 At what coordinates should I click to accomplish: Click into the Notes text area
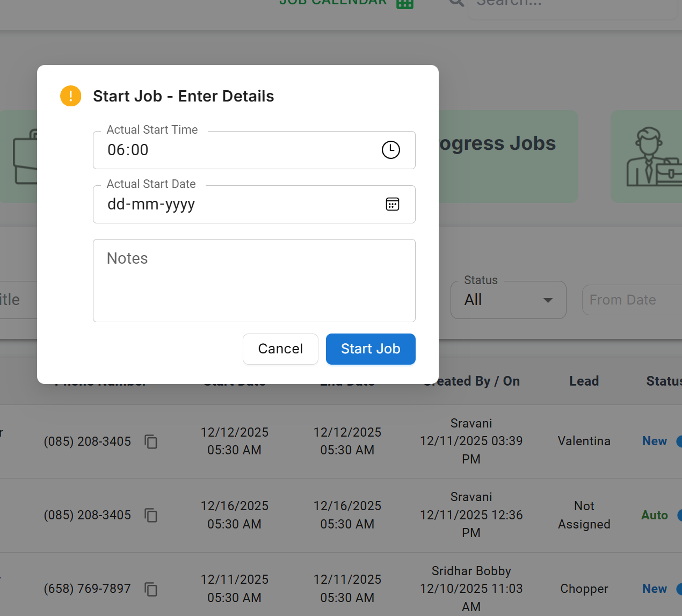(x=254, y=281)
